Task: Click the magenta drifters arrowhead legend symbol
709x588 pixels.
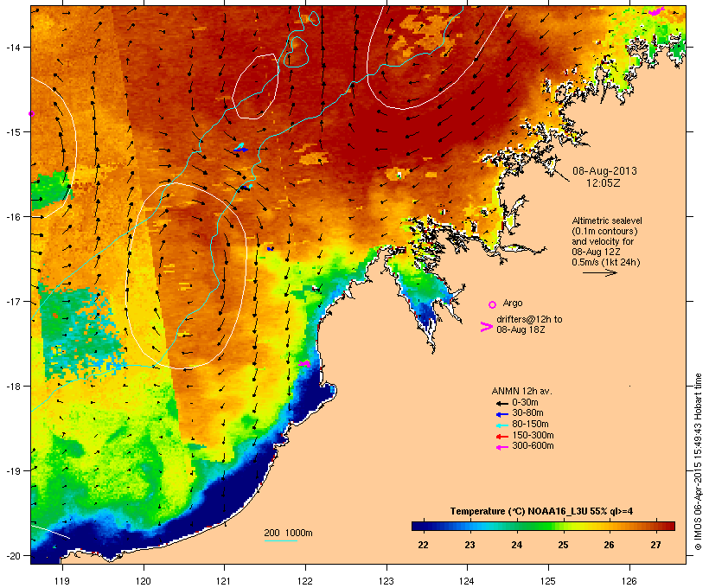Action: (x=486, y=327)
